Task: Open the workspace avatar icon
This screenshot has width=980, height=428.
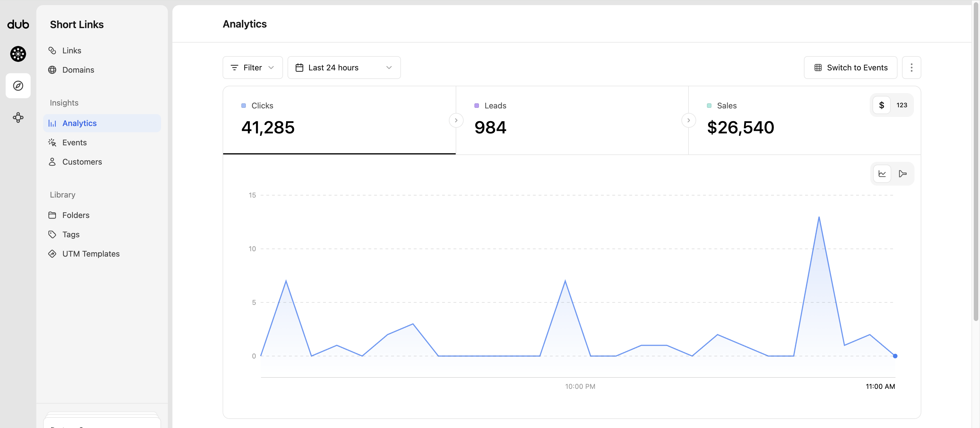Action: [x=18, y=54]
